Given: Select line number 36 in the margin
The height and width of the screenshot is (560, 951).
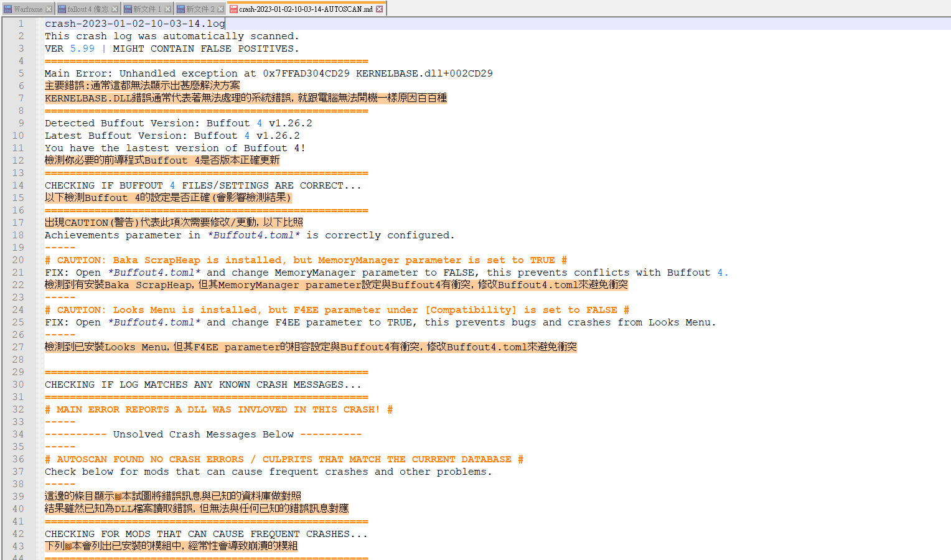Looking at the screenshot, I should (x=18, y=459).
